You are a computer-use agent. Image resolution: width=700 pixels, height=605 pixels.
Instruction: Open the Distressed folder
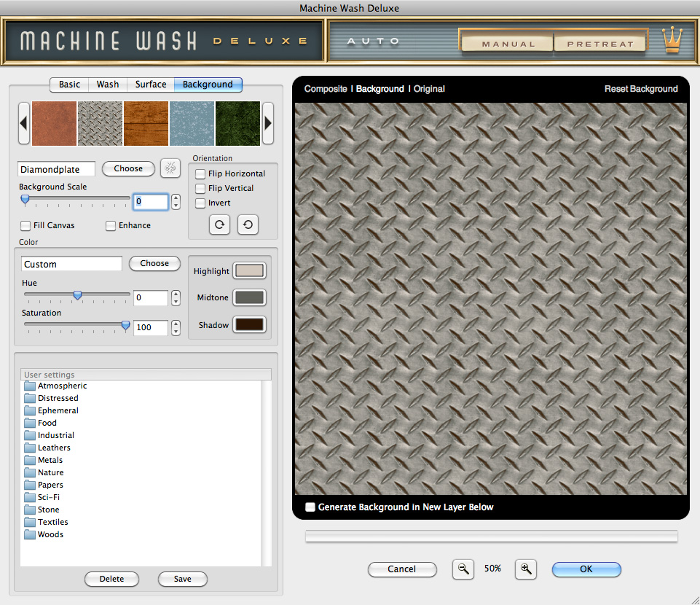click(x=51, y=398)
